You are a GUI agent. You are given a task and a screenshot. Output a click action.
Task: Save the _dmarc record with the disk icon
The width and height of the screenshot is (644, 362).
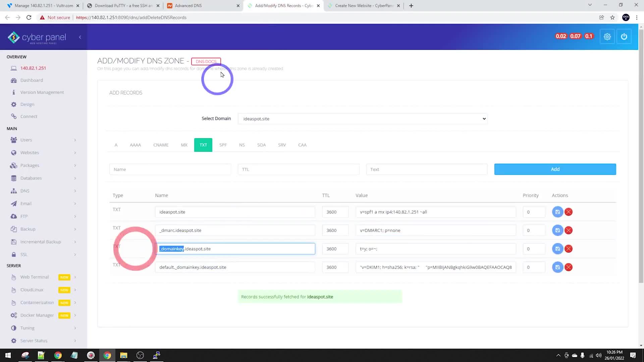[557, 230]
